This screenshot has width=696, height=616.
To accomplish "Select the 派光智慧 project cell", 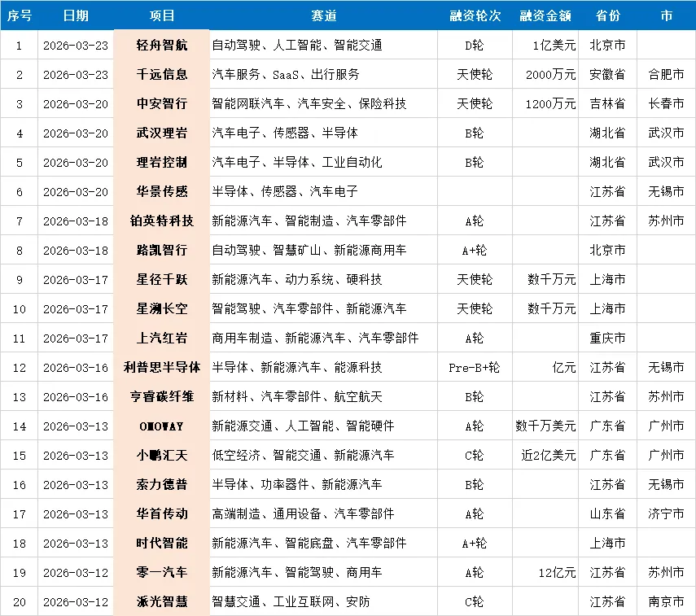I will point(161,601).
